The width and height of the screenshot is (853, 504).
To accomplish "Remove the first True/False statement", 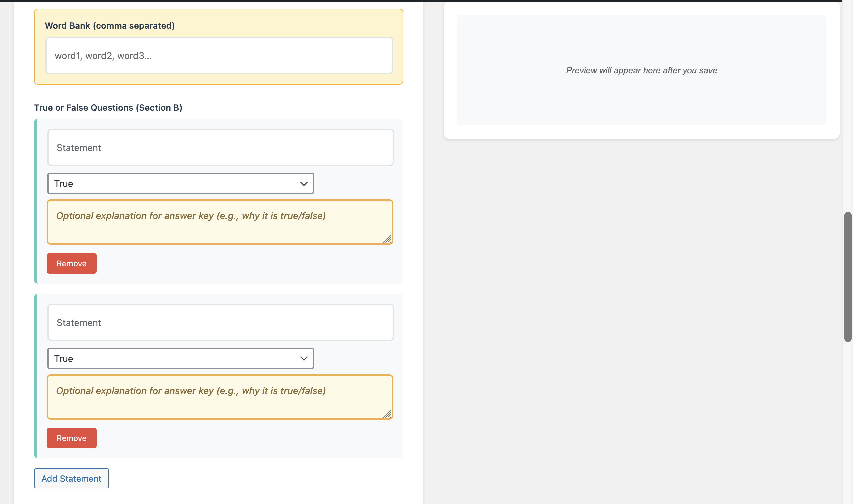I will pyautogui.click(x=71, y=263).
